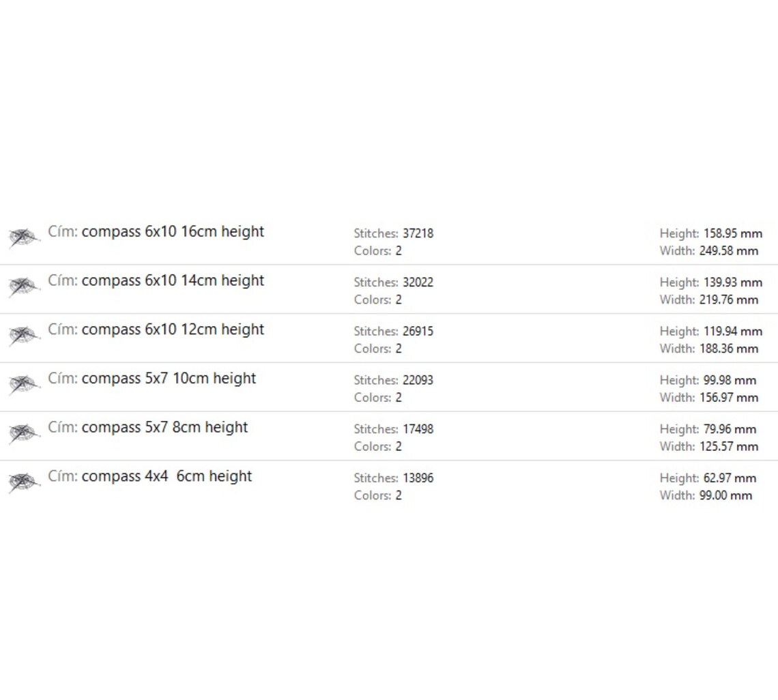Click the compass 6x10 16cm height thumbnail icon

[x=23, y=238]
